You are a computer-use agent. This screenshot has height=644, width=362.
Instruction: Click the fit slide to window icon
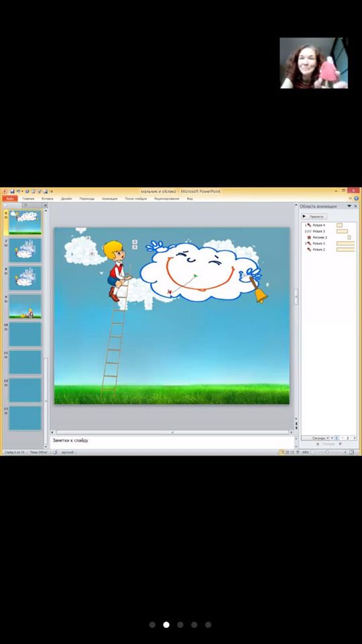point(351,452)
